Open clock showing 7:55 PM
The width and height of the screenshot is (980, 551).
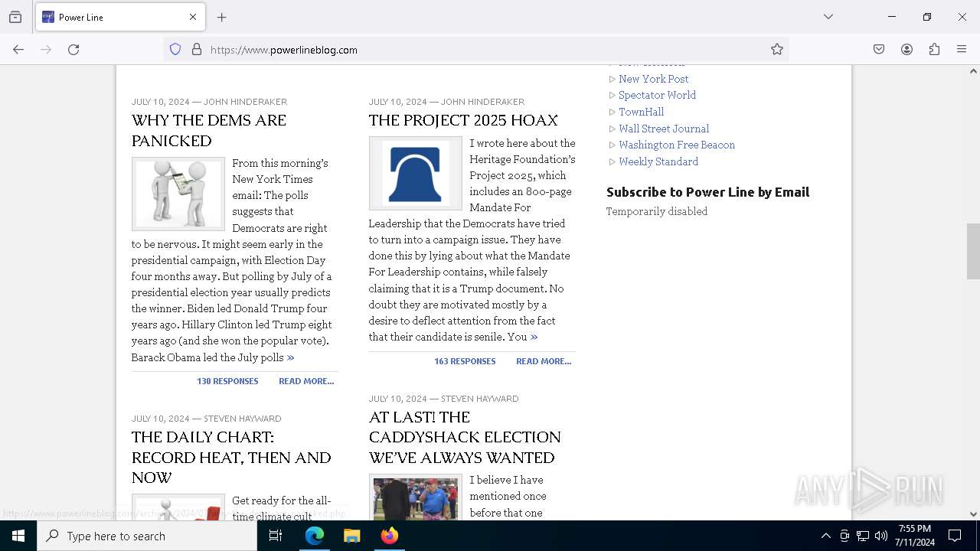(916, 536)
